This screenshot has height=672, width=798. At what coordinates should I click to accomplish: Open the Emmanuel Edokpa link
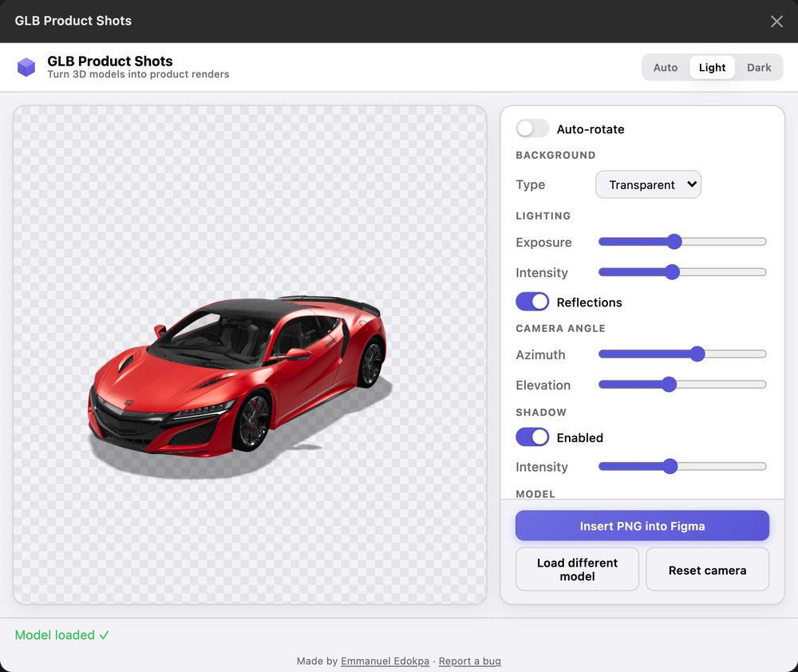[x=385, y=661]
